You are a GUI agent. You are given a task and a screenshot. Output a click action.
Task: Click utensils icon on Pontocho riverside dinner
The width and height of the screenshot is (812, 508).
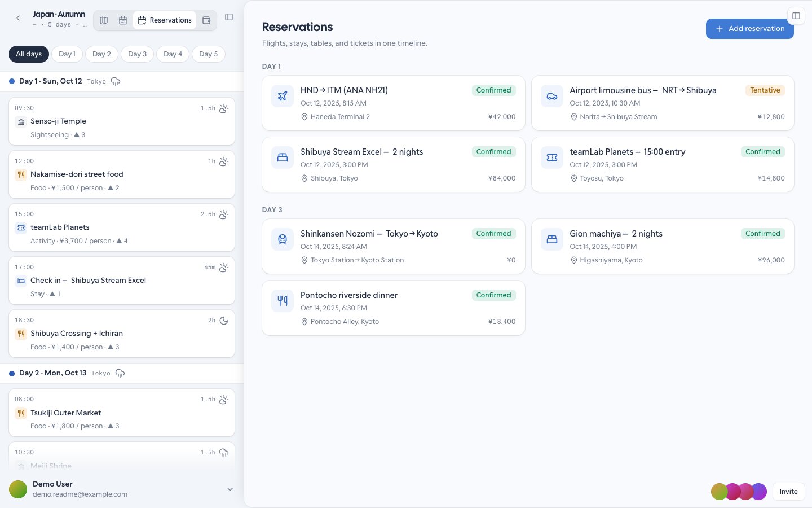(283, 301)
